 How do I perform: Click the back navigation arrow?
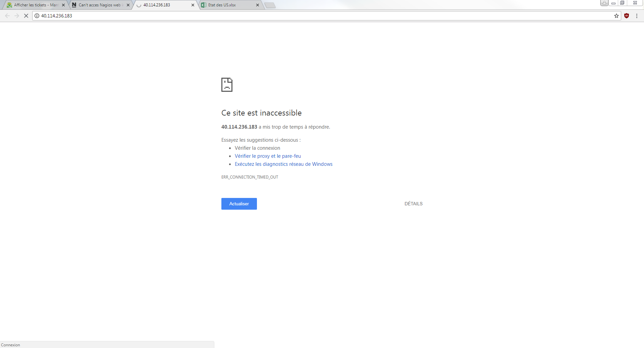coord(7,16)
